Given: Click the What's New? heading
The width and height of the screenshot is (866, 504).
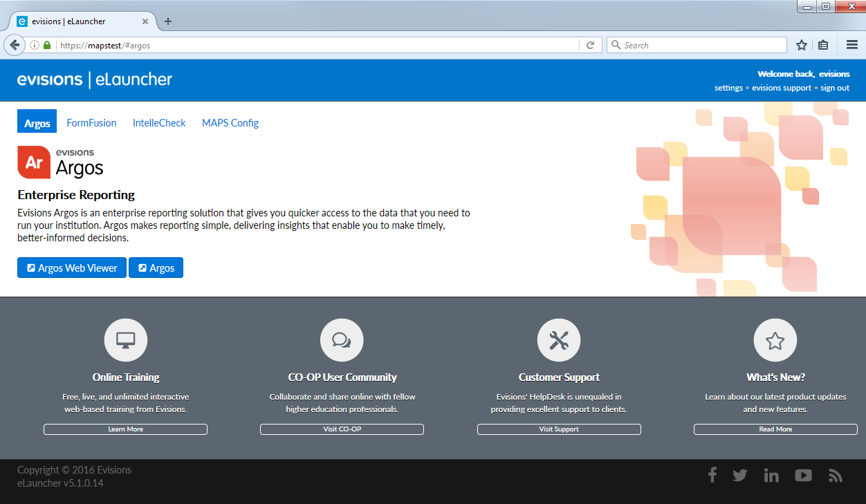Looking at the screenshot, I should click(775, 377).
